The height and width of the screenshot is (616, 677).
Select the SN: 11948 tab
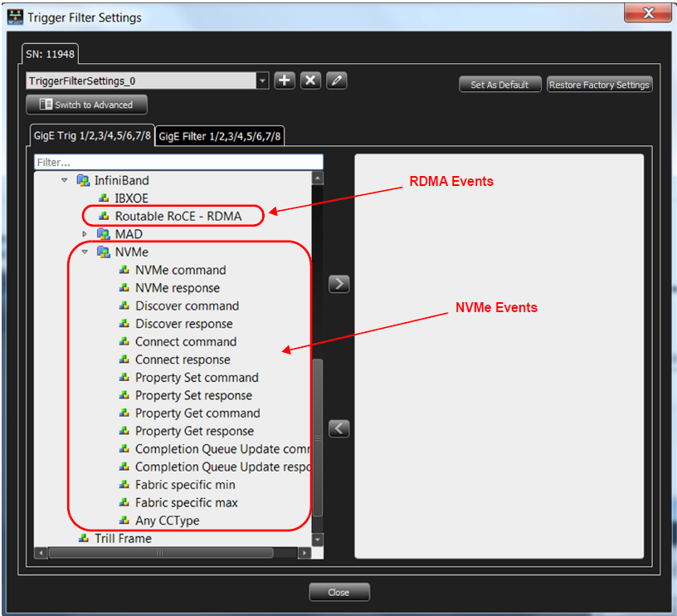[x=50, y=55]
